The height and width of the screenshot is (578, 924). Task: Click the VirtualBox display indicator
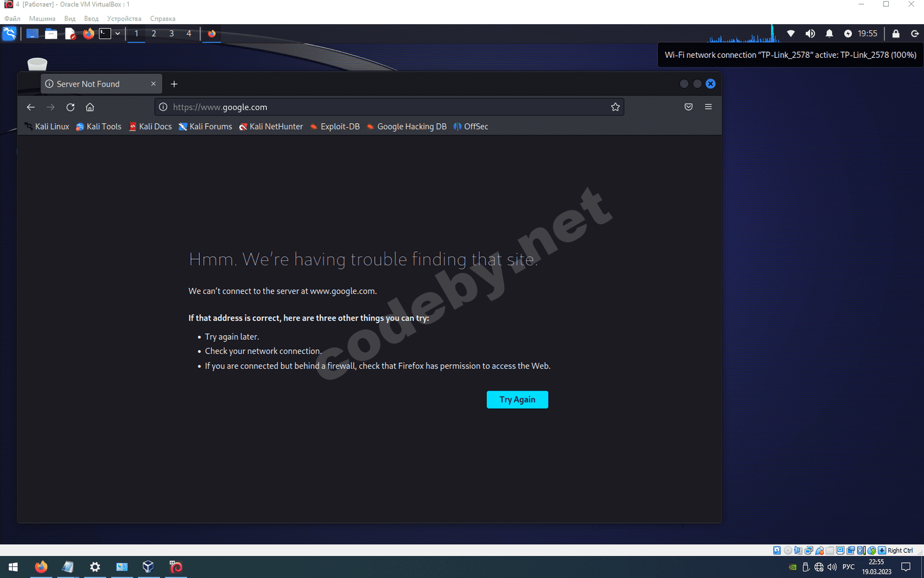click(840, 550)
